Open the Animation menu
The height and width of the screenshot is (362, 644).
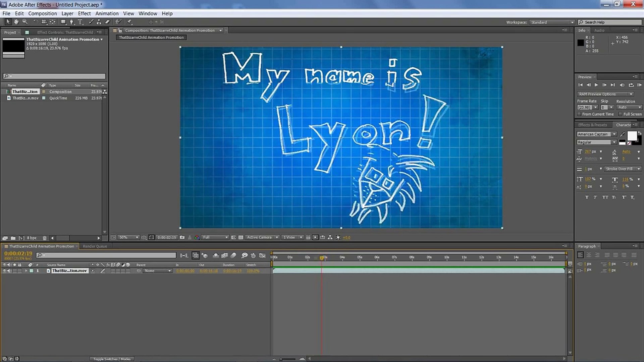click(x=107, y=13)
